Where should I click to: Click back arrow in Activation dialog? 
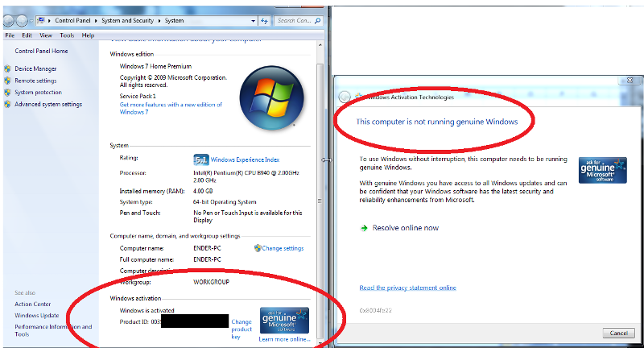[345, 97]
